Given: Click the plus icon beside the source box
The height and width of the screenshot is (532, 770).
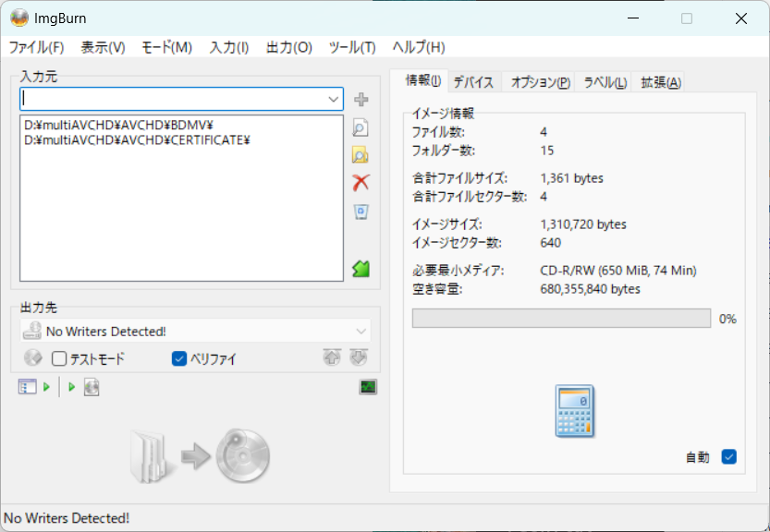Looking at the screenshot, I should coord(361,100).
